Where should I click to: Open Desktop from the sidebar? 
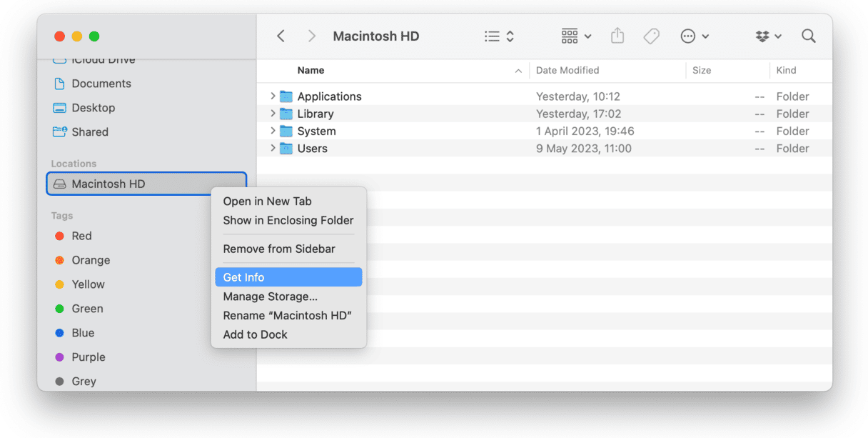click(x=93, y=108)
